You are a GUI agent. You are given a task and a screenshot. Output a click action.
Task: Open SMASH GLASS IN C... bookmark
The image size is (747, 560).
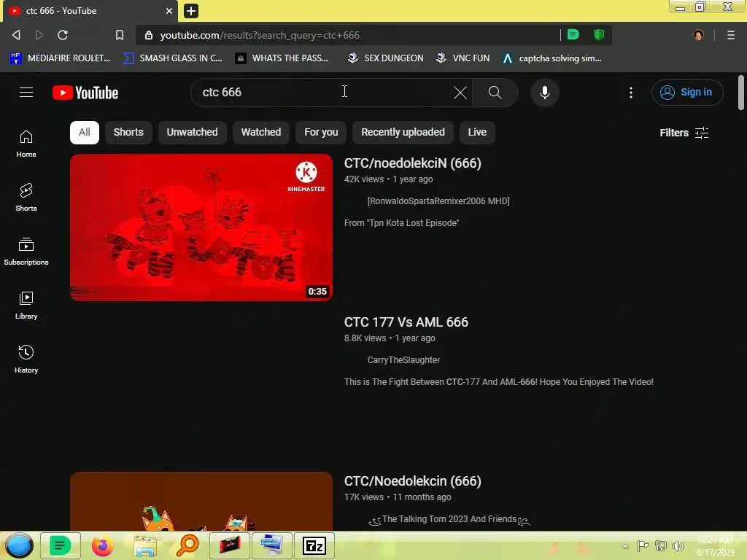coord(172,58)
